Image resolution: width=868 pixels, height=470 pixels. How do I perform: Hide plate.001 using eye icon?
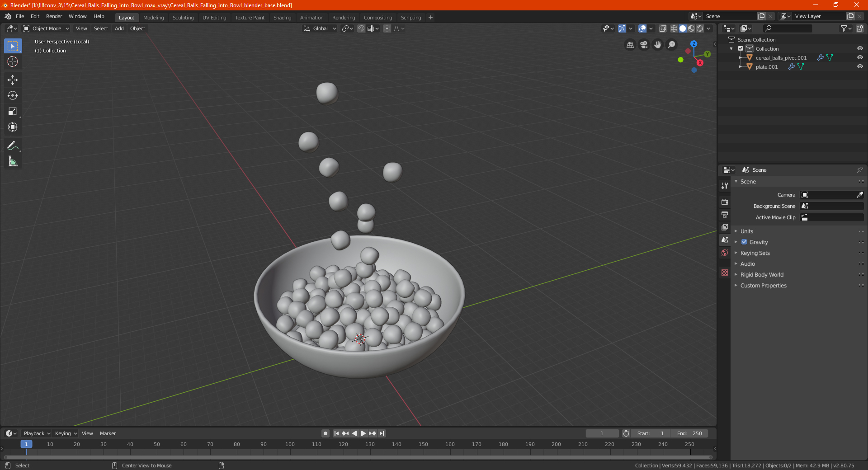pyautogui.click(x=860, y=66)
